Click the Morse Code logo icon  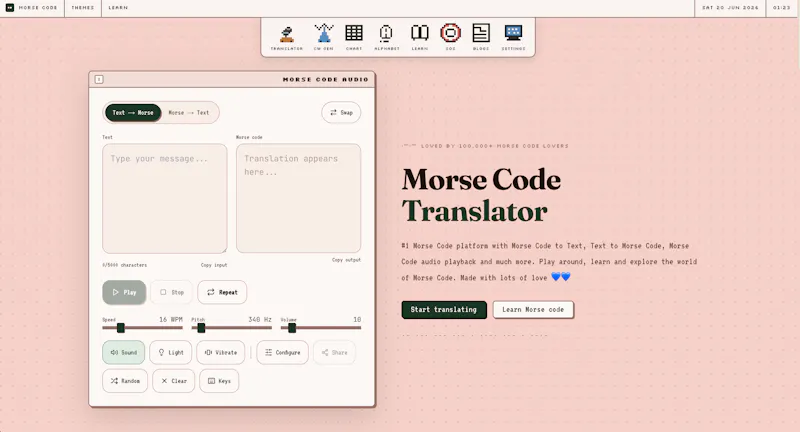[x=10, y=8]
